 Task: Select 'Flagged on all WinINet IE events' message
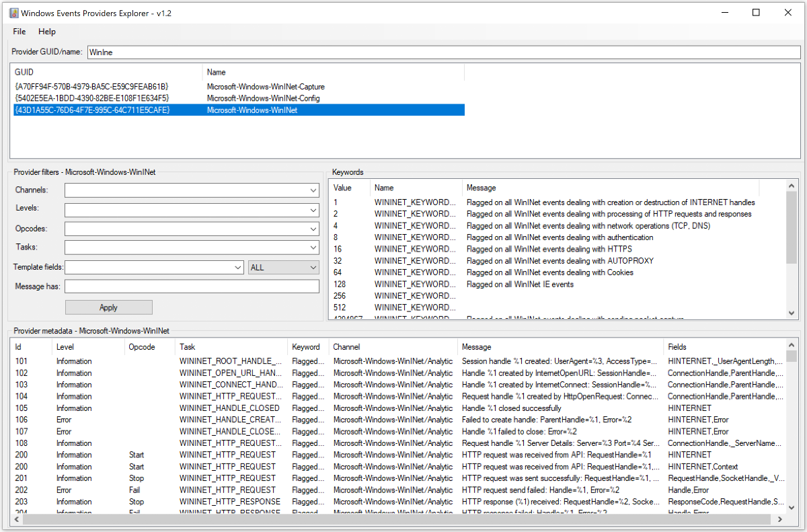pos(520,284)
